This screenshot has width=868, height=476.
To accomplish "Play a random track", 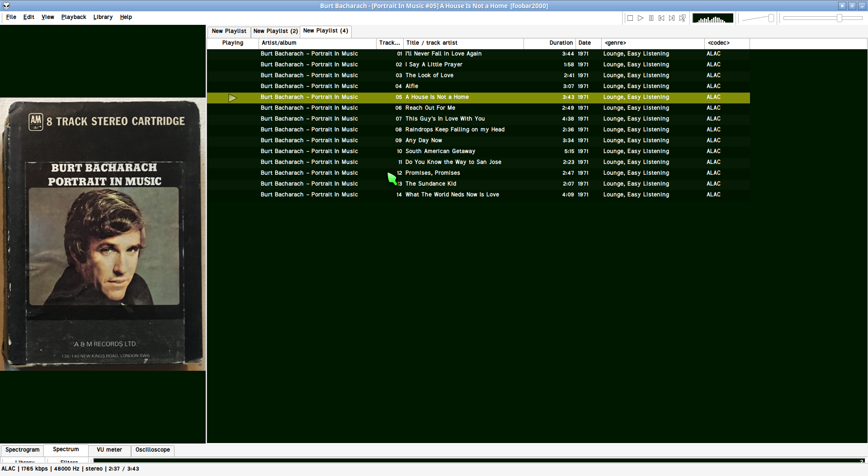I will pos(682,18).
